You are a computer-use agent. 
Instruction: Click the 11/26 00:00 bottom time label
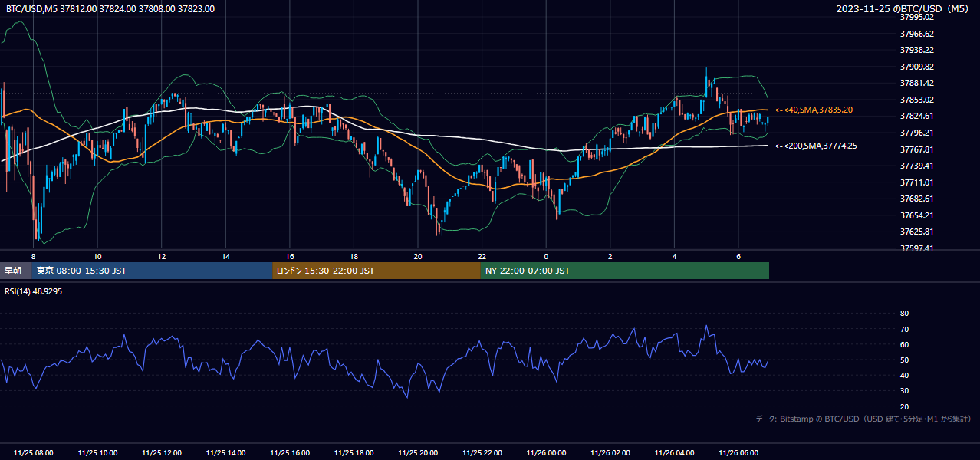pyautogui.click(x=546, y=453)
